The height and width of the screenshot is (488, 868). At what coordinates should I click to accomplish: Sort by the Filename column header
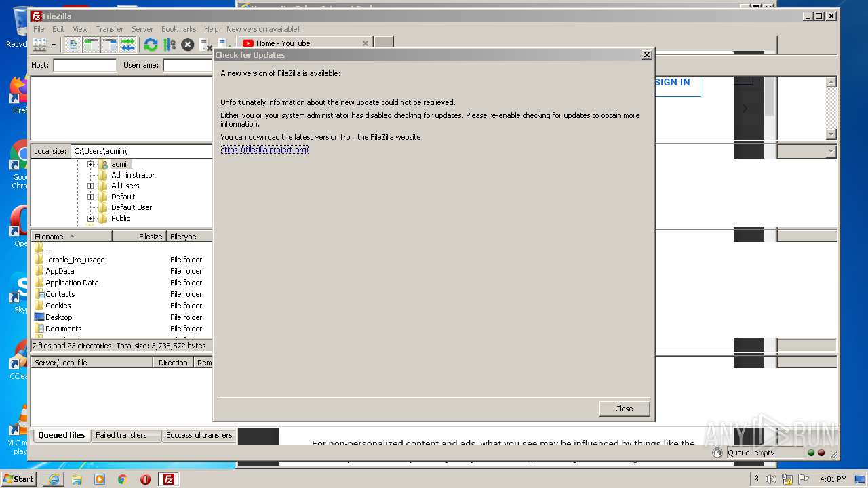71,237
